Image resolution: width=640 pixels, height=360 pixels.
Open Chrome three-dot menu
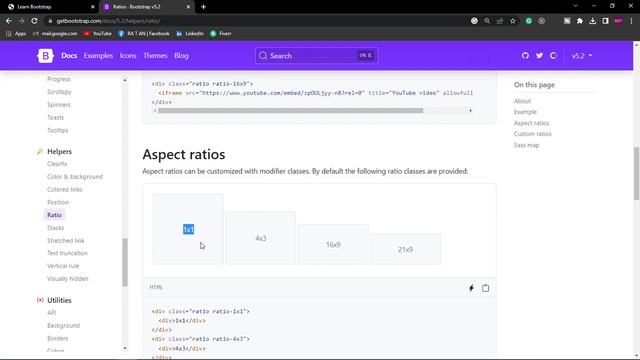(x=631, y=21)
